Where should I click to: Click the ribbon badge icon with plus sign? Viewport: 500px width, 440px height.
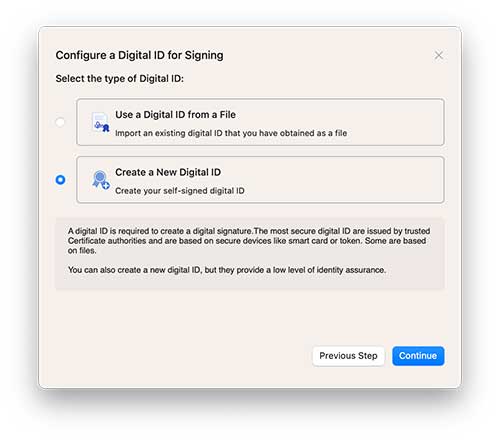[x=101, y=180]
